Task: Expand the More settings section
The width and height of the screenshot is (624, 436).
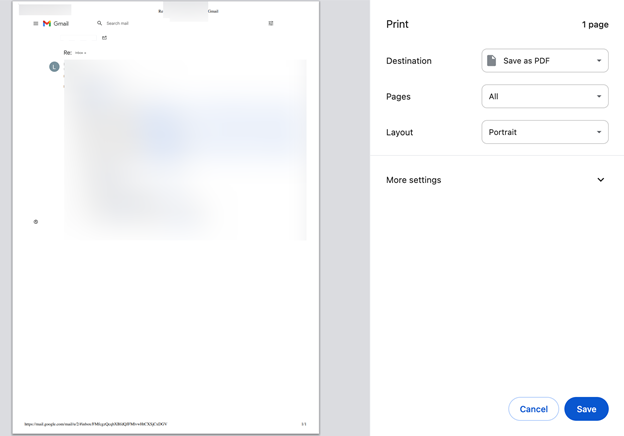Action: pos(495,180)
